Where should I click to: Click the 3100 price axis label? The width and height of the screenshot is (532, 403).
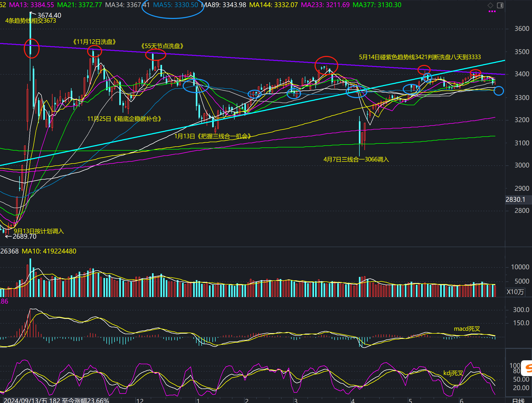click(x=522, y=143)
